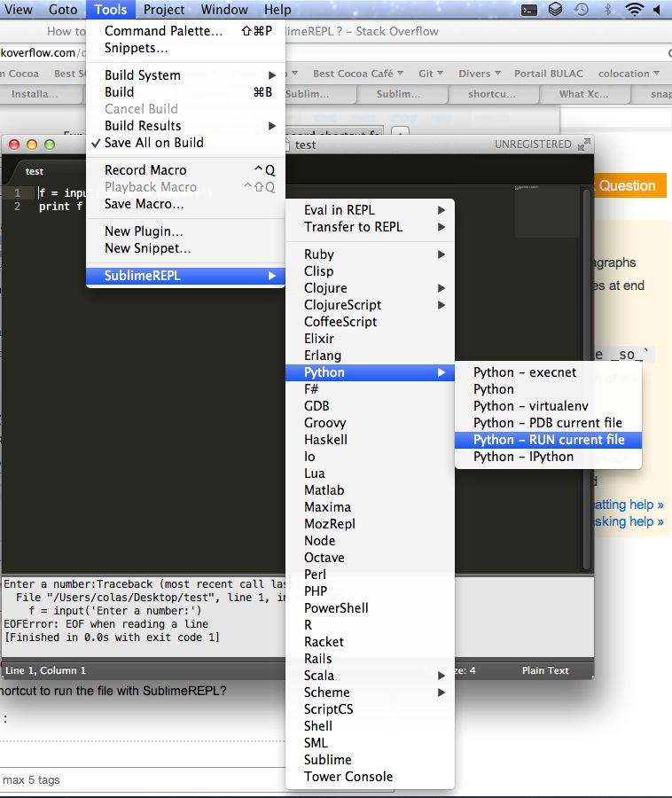Click Sublime editor vertical scrollbar
This screenshot has height=798, width=672.
[x=587, y=379]
